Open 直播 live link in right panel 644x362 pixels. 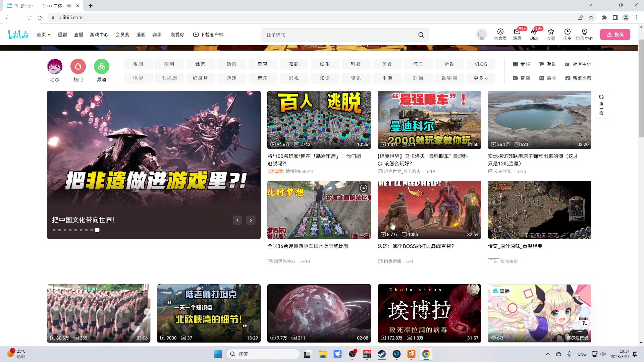[x=522, y=78]
